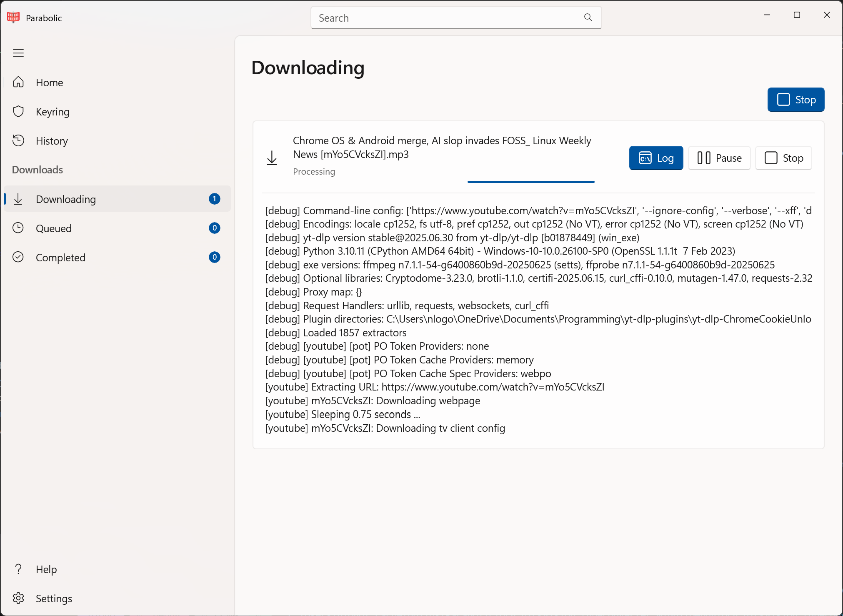This screenshot has width=843, height=616.
Task: Click the download progress bar
Action: coord(530,182)
